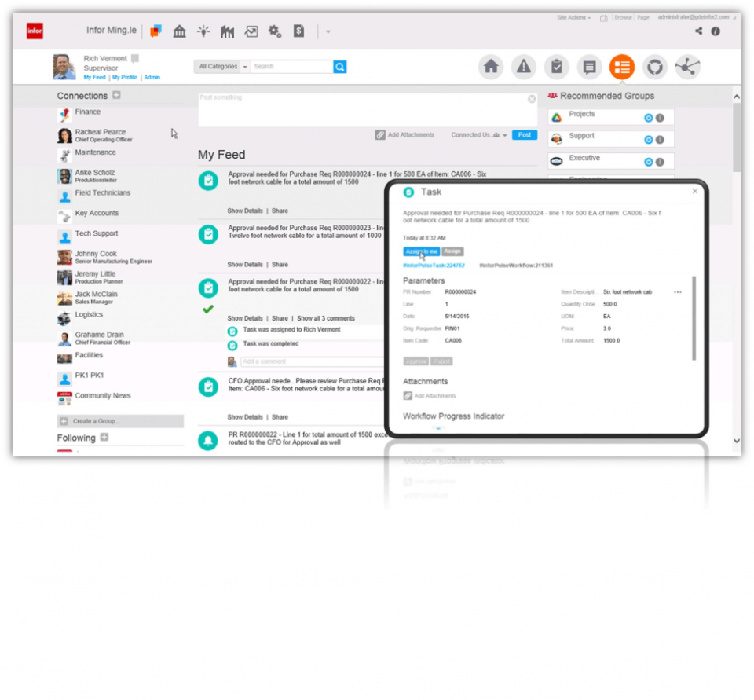Select the Share network nodes icon
Screen dimensions: 754x700
click(688, 67)
